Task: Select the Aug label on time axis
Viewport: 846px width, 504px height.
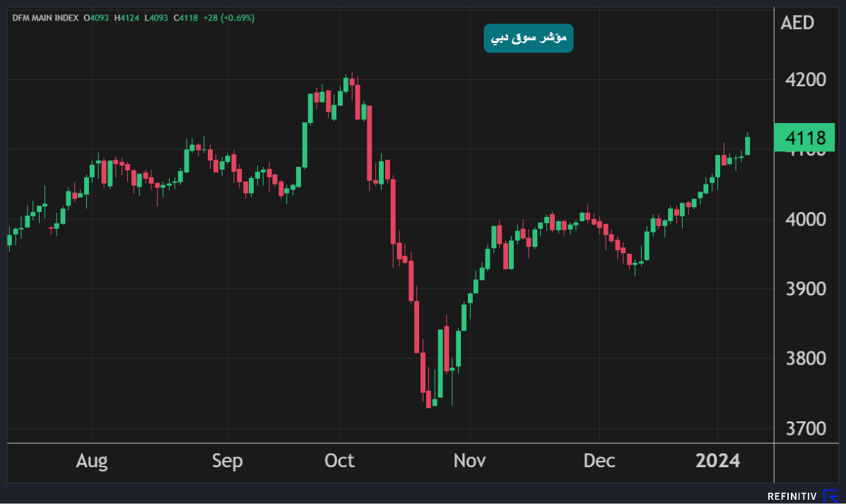Action: coord(92,462)
